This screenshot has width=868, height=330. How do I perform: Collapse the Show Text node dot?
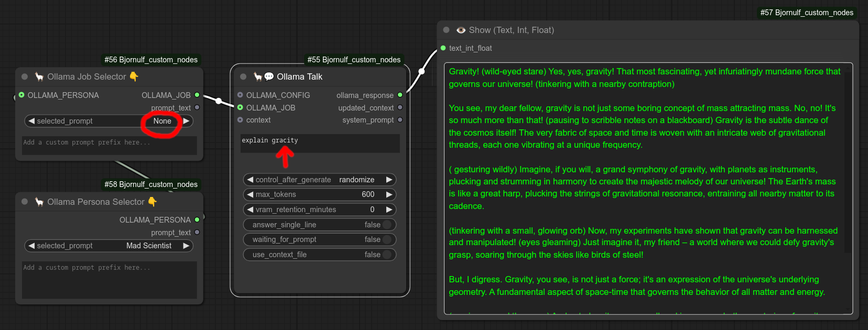[446, 30]
